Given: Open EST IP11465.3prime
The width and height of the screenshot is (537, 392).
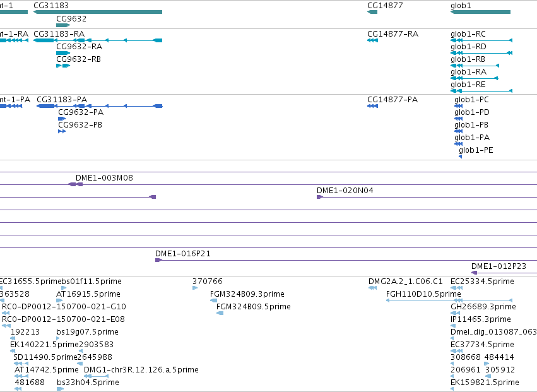Looking at the screenshot, I should tap(481, 319).
